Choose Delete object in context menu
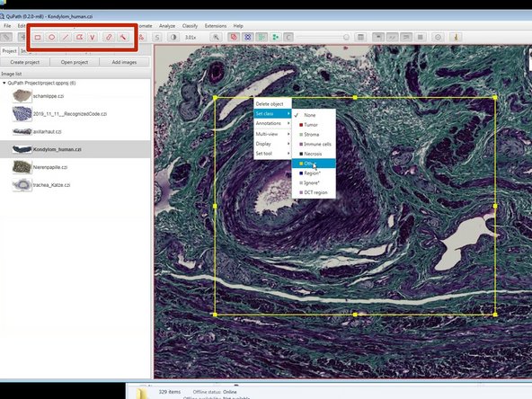Screen dimensions: 532x399 coord(272,104)
